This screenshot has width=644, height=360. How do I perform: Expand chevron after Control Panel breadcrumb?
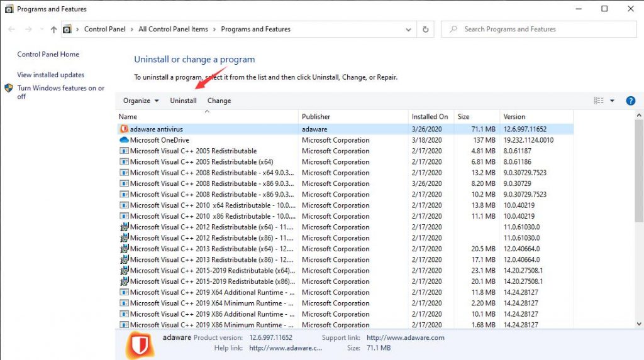pos(132,29)
